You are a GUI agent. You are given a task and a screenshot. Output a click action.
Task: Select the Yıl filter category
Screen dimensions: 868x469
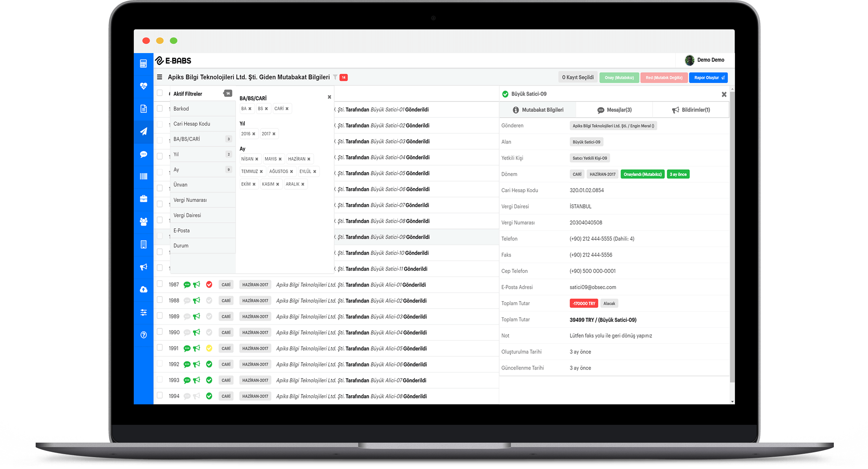203,154
